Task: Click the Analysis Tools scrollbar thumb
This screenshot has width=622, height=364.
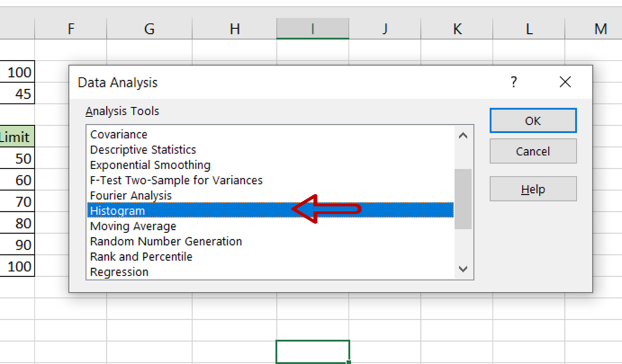Action: [462, 199]
